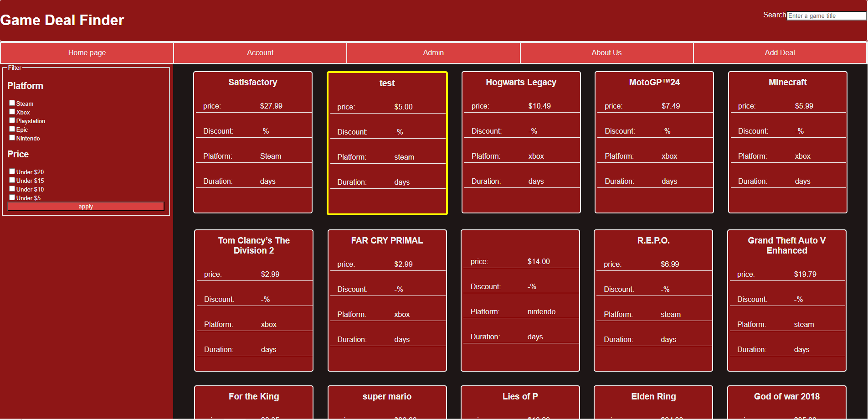Open the Hogwarts Legacy deal card
The image size is (868, 420).
pos(521,142)
